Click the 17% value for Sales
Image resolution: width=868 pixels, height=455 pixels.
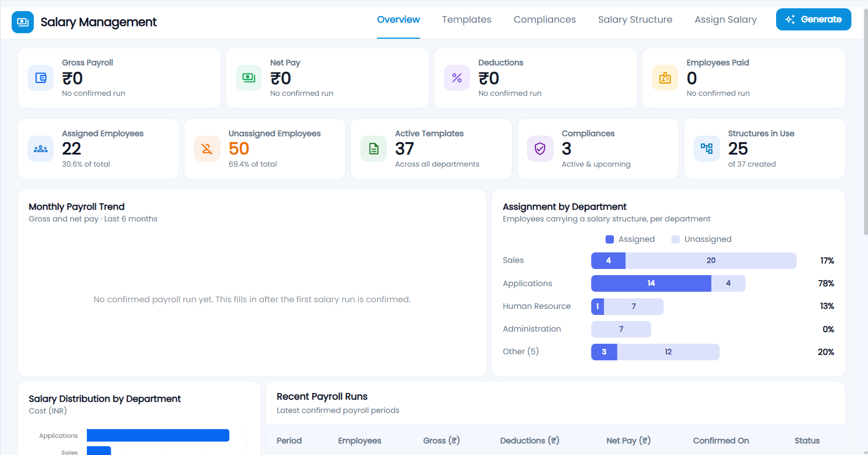coord(827,261)
